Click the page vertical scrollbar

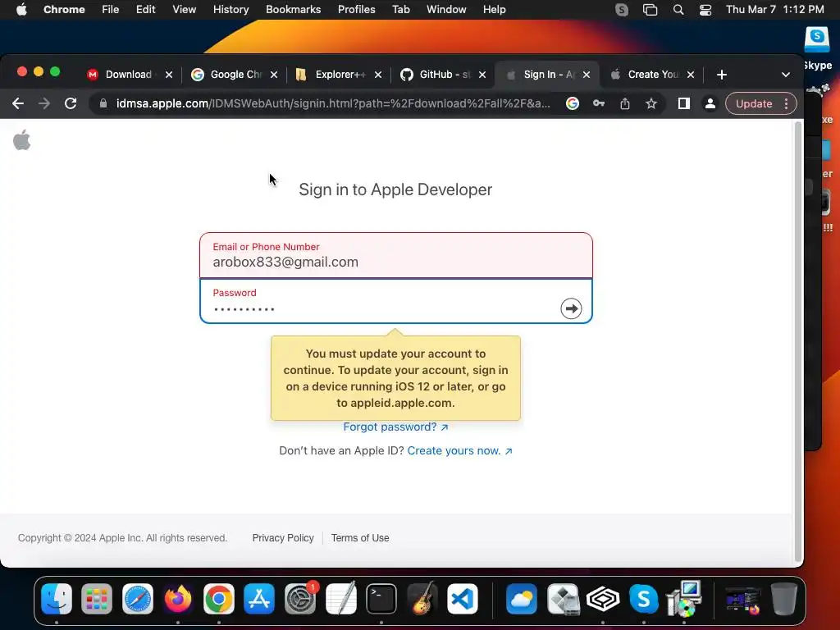tap(797, 343)
